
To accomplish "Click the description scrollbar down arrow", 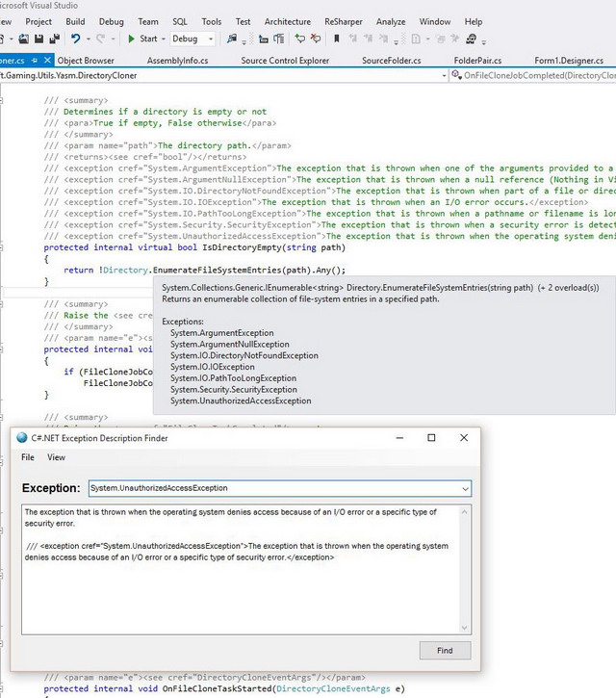I will [464, 628].
